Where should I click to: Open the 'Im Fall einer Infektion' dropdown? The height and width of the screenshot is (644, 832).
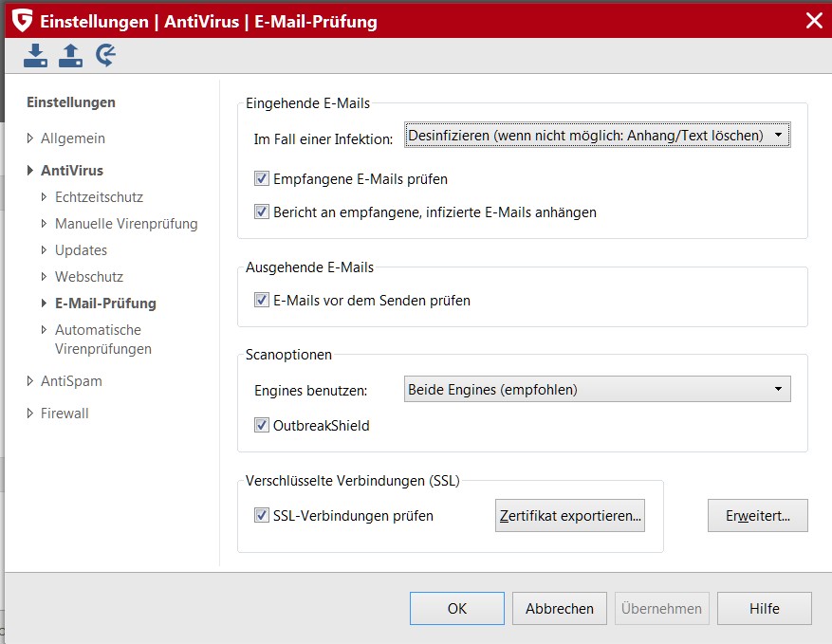(598, 136)
